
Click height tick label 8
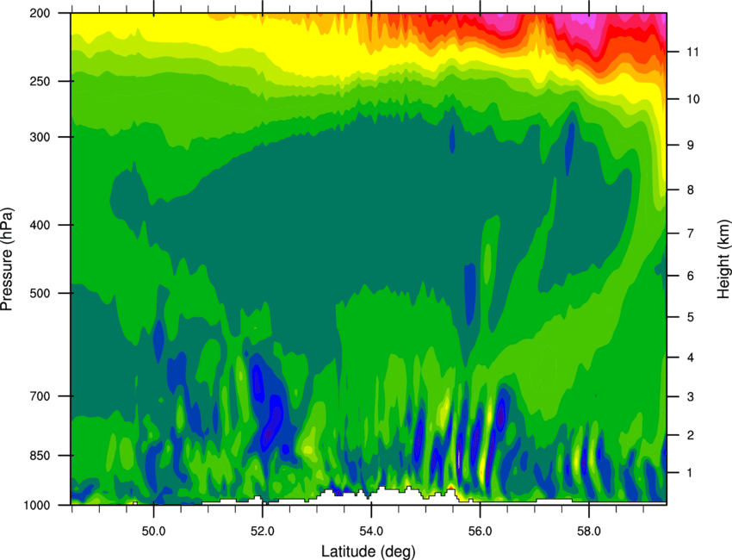point(691,190)
